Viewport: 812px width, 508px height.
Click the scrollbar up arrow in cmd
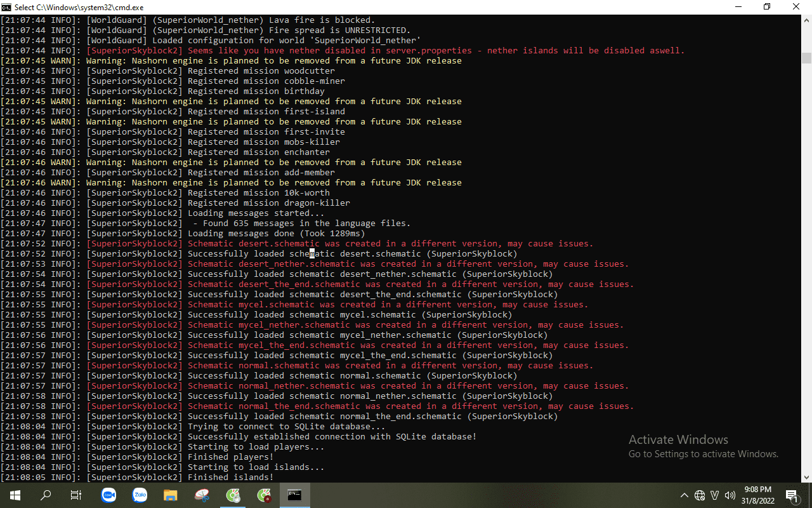coord(806,20)
